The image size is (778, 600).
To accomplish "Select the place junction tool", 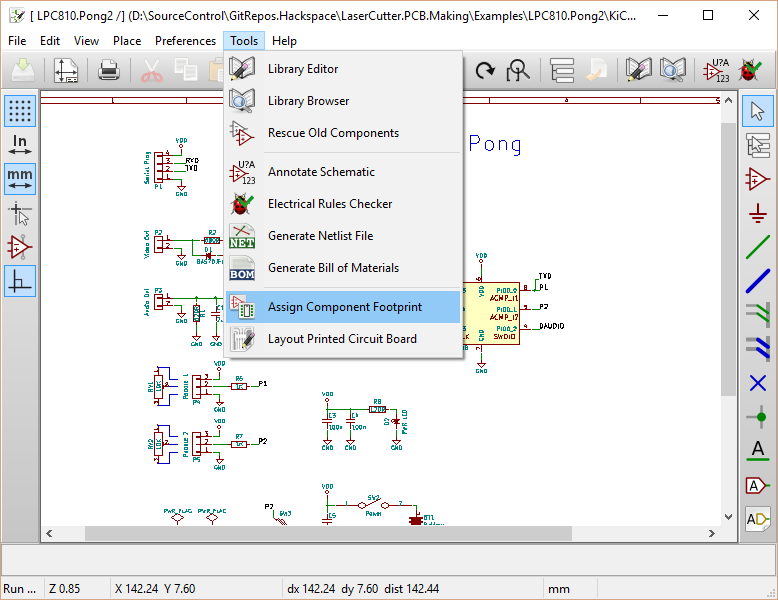I will click(x=758, y=417).
